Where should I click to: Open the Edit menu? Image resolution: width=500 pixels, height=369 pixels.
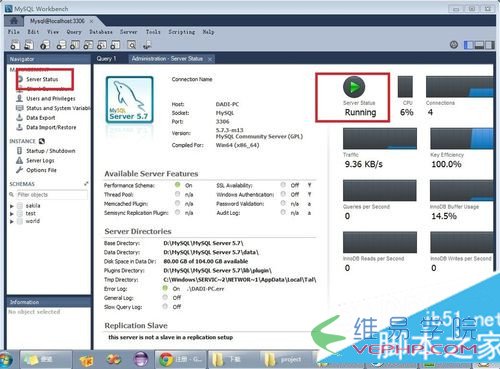[x=33, y=32]
